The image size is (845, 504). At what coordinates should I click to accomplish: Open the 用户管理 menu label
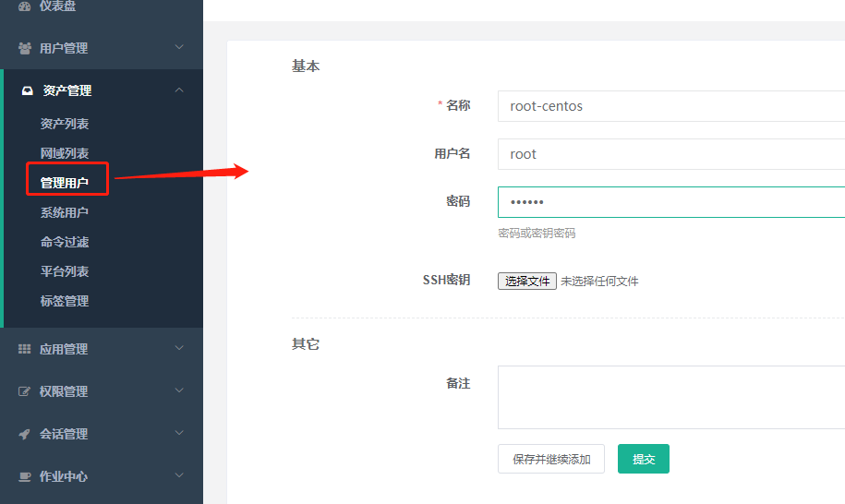[64, 48]
